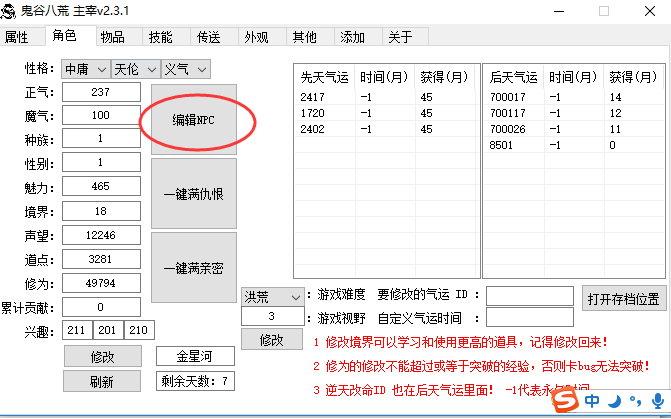Expand the 洪荒 game difficulty dropdown

coord(273,297)
